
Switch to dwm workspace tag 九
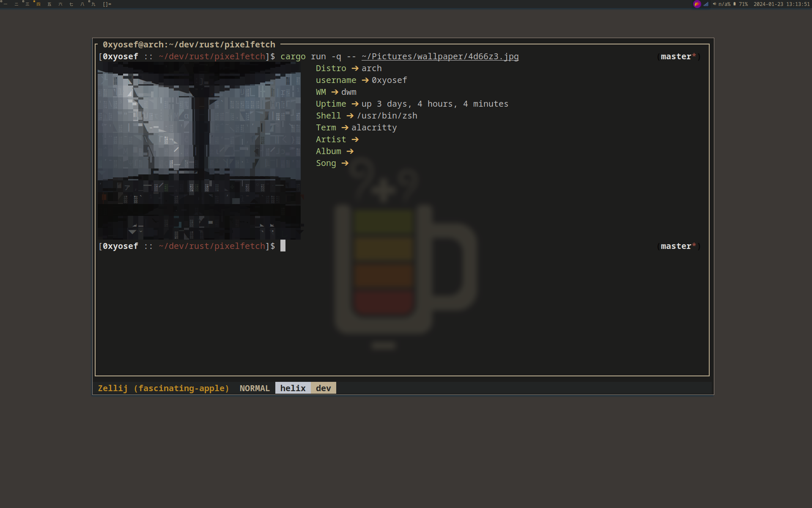[93, 4]
